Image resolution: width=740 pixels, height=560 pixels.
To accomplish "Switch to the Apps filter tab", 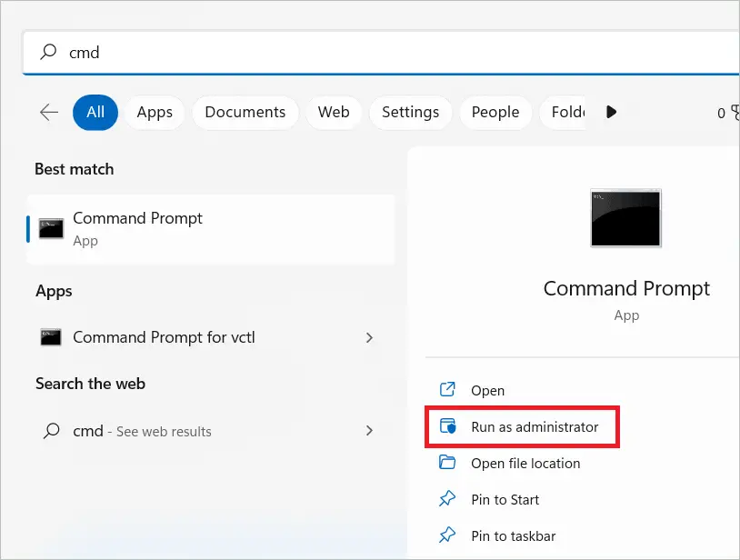I will pos(154,112).
